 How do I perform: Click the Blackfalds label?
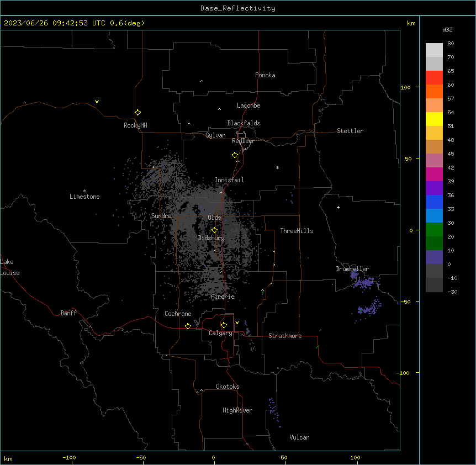(x=244, y=123)
